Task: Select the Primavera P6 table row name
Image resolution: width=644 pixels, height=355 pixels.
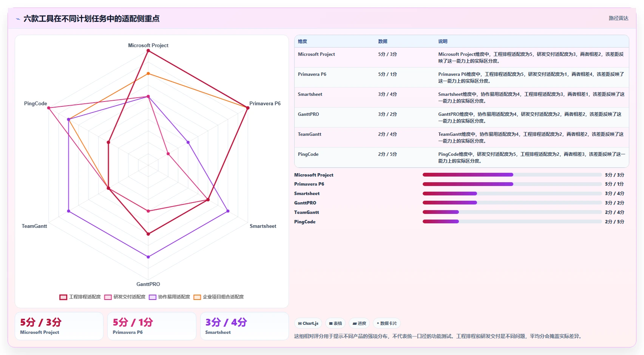Action: tap(312, 74)
